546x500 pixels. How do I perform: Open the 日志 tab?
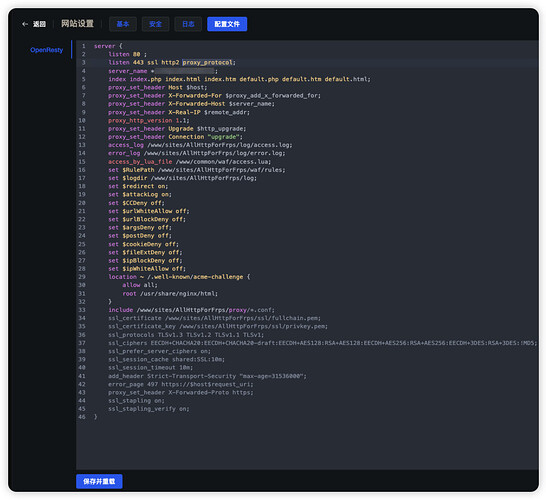point(188,24)
